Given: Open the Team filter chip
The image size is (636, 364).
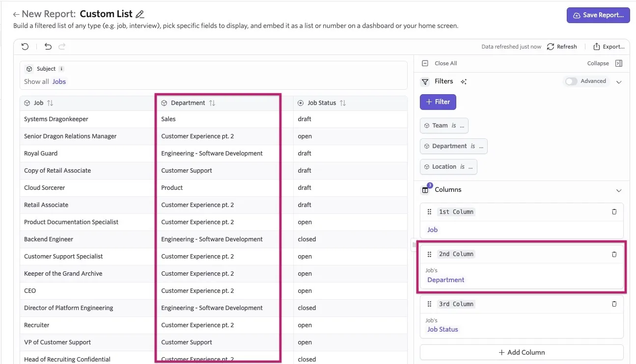Looking at the screenshot, I should pyautogui.click(x=444, y=126).
